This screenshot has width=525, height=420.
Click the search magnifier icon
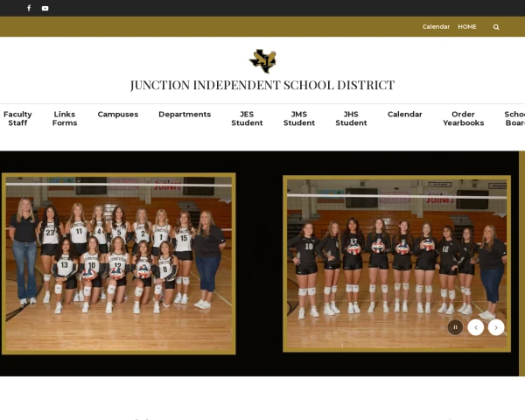click(496, 27)
